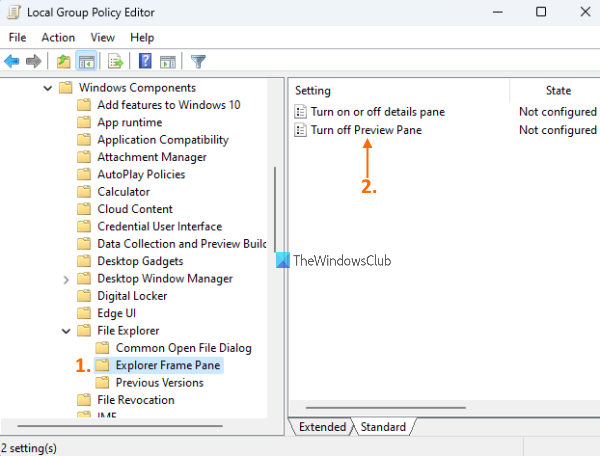
Task: Collapse the File Explorer node
Action: (x=66, y=331)
